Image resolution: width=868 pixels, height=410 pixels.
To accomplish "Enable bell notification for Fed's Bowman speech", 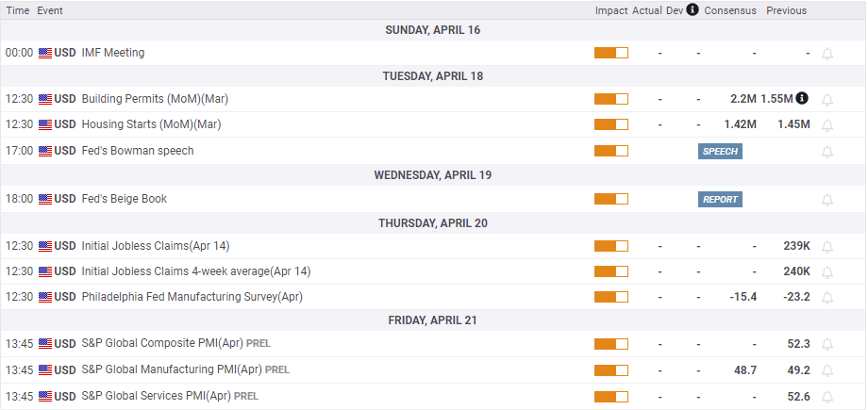I will click(827, 151).
